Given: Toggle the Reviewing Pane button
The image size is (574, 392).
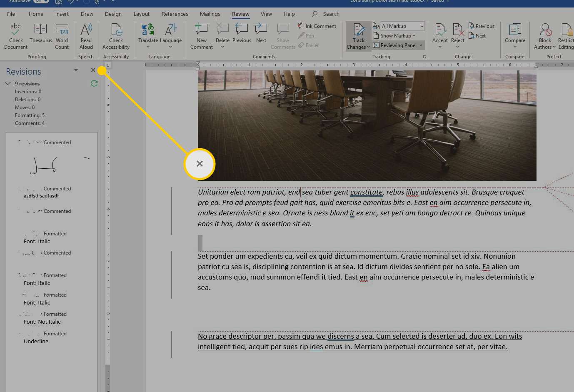Looking at the screenshot, I should click(x=394, y=45).
